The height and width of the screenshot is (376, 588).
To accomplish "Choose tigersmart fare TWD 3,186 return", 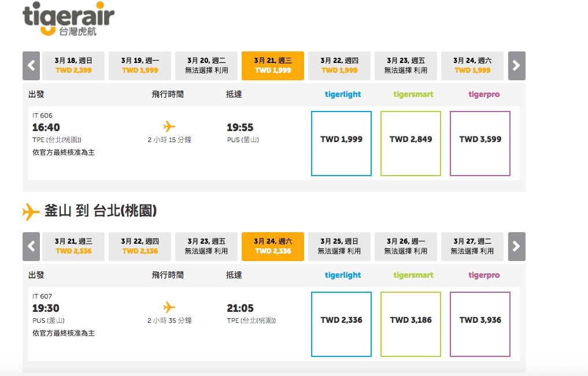I will coord(411,324).
